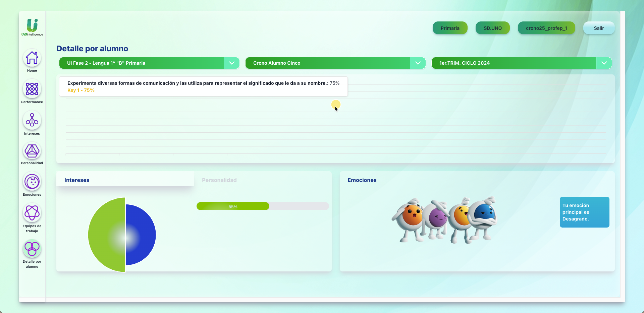Open the Home sidebar icon
Image resolution: width=644 pixels, height=313 pixels.
[32, 58]
